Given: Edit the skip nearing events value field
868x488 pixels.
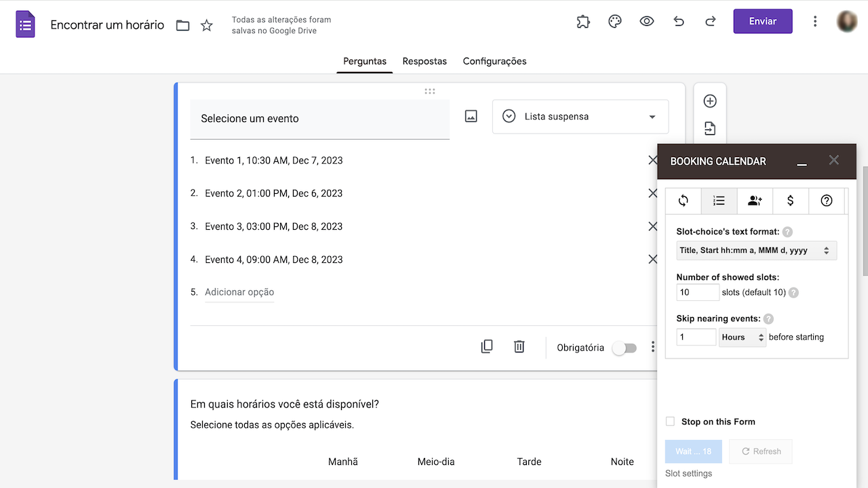Looking at the screenshot, I should click(x=696, y=337).
